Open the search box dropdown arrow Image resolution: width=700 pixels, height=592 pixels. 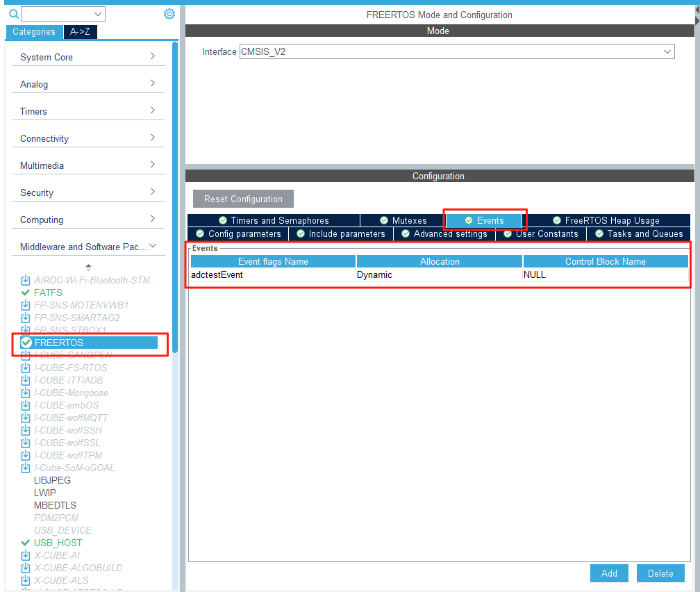pos(98,15)
